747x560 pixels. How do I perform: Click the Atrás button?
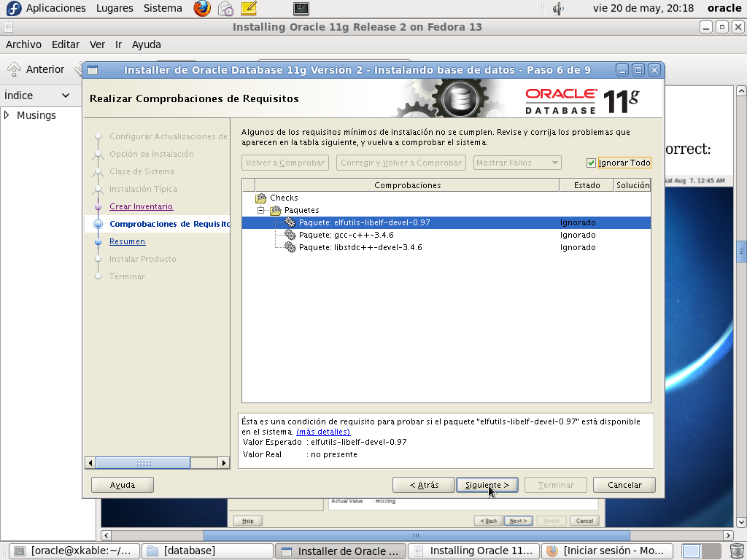[424, 485]
